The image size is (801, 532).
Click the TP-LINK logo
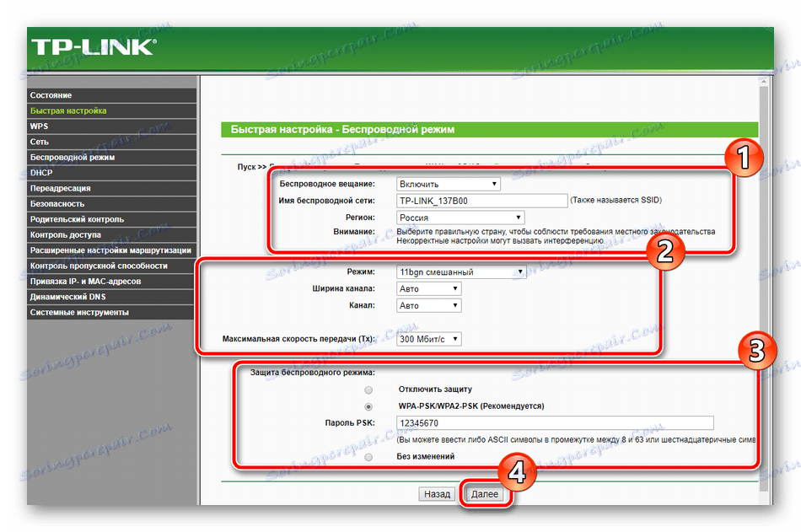(x=94, y=47)
